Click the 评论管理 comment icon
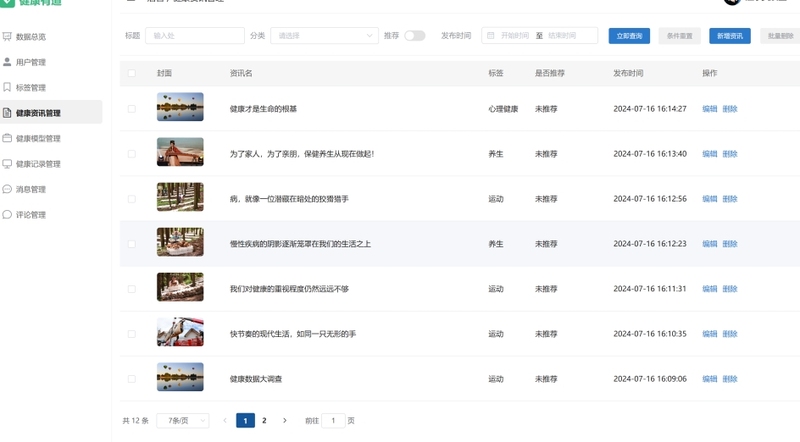Viewport: 800px width, 442px height. tap(7, 214)
